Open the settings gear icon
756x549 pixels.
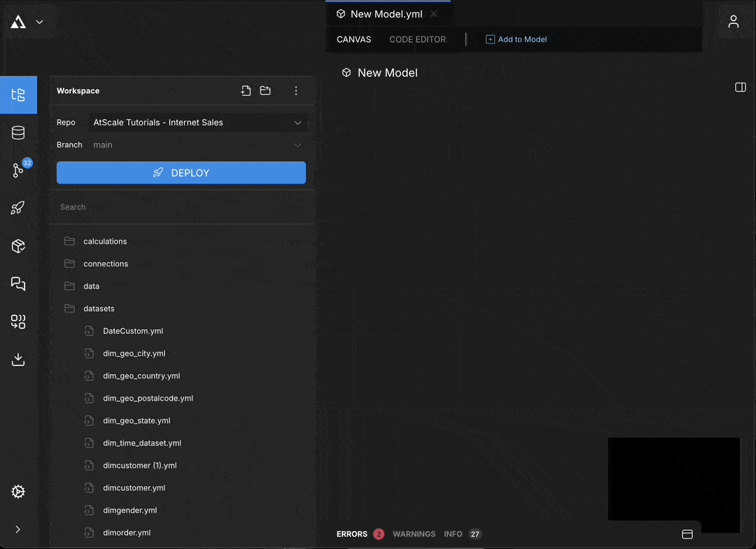click(x=18, y=492)
